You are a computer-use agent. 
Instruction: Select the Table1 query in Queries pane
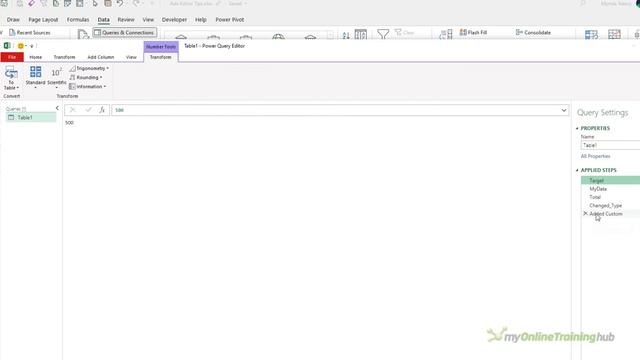31,118
